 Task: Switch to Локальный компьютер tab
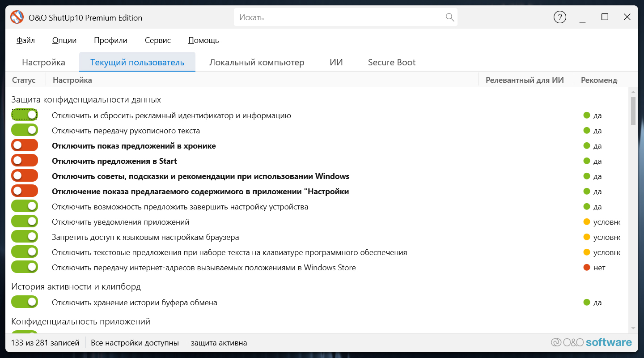coord(257,62)
